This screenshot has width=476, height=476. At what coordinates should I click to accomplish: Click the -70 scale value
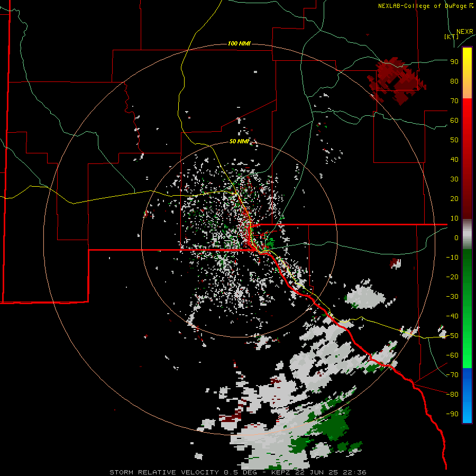(x=452, y=375)
